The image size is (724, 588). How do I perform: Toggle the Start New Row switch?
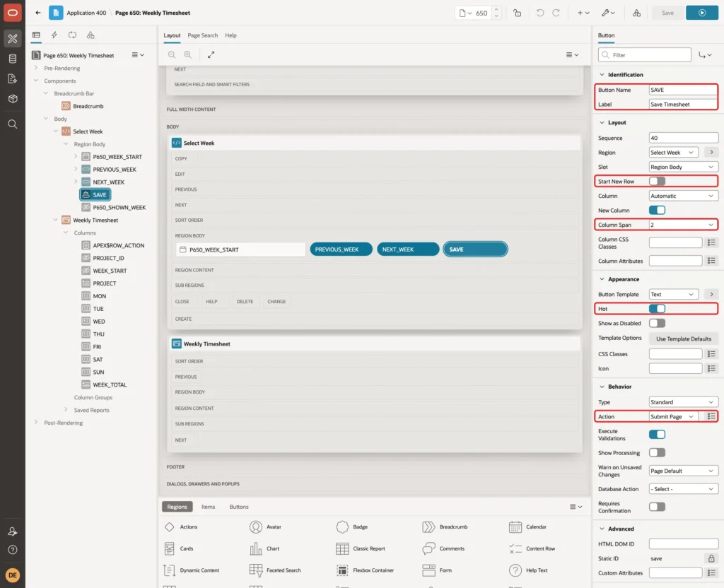coord(657,182)
